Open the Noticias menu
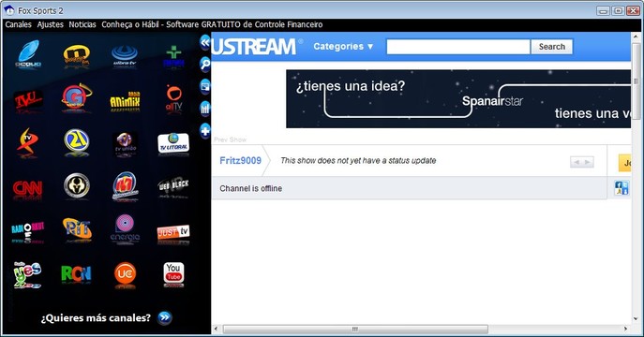 (82, 24)
